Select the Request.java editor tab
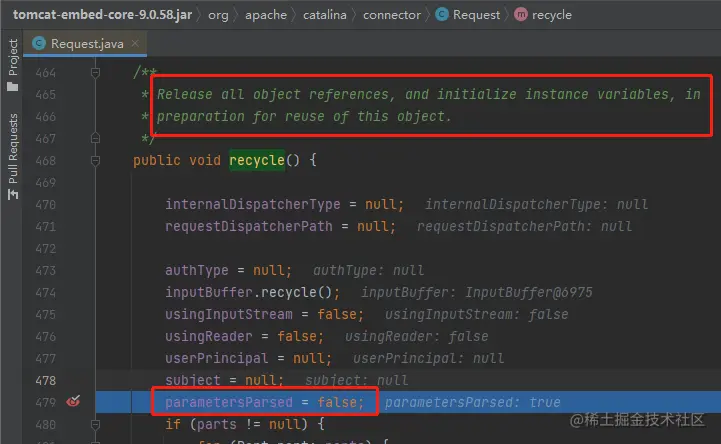The image size is (721, 444). tap(85, 44)
